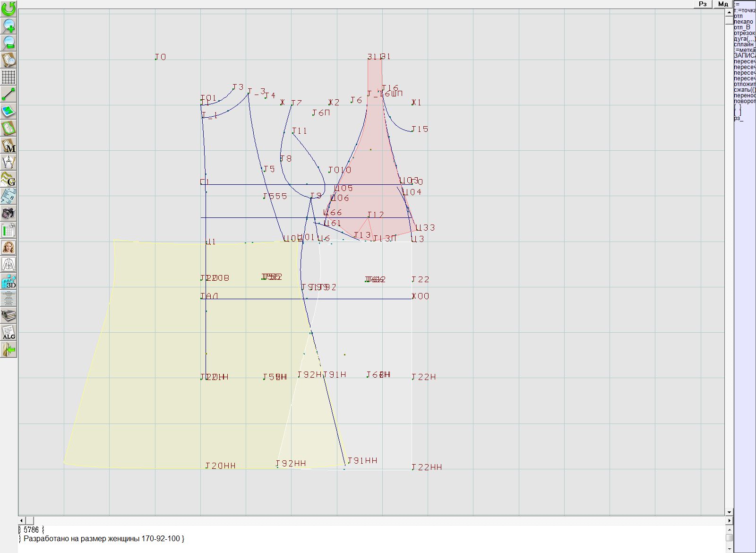Screen dimensions: 756x553
Task: Open the green spreadsheet table icon
Action: tap(9, 230)
